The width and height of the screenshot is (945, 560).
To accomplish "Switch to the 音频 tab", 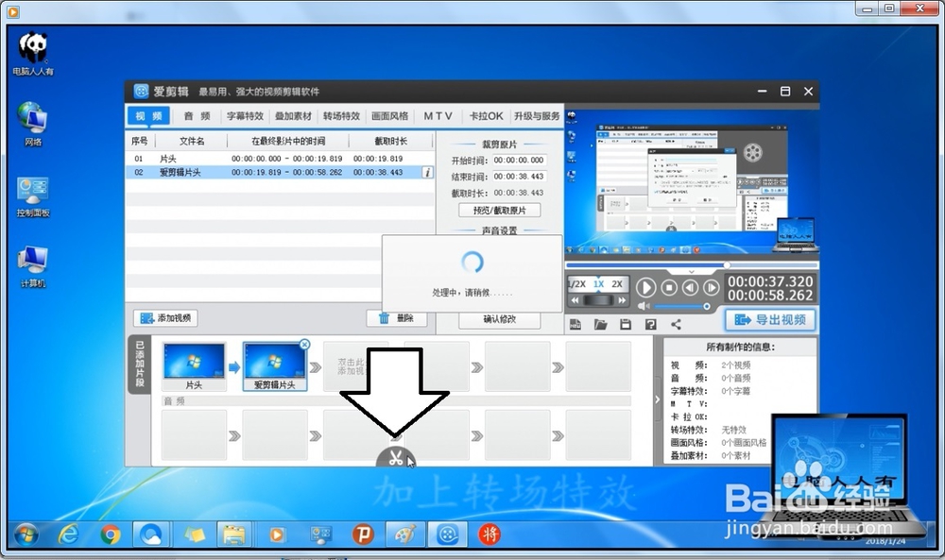I will click(198, 116).
